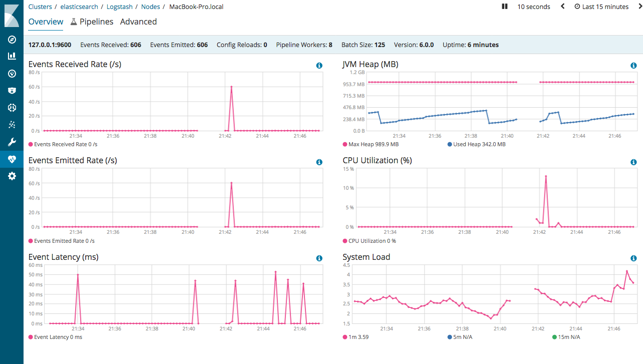Open the Visualize app in the sidebar
Image resolution: width=643 pixels, height=364 pixels.
coord(12,56)
